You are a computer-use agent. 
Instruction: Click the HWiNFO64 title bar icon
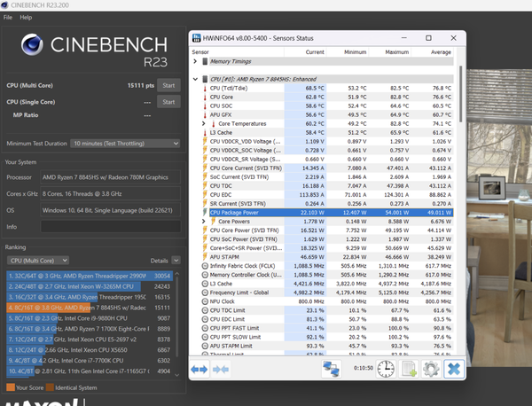[x=197, y=38]
